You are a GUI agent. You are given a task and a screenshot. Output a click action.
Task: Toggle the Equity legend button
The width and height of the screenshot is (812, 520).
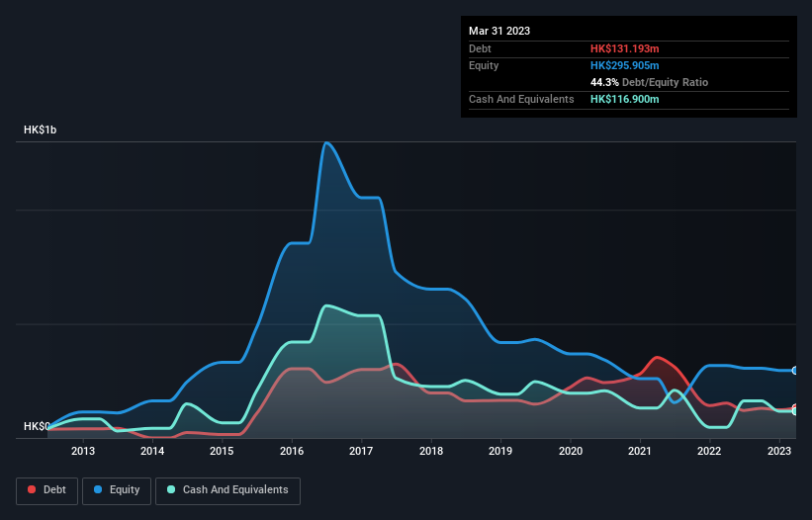pyautogui.click(x=117, y=490)
